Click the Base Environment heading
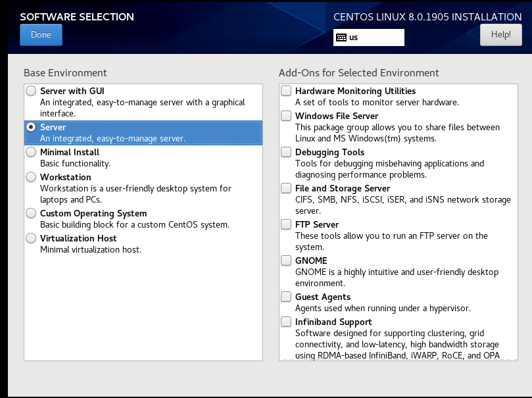Image resolution: width=532 pixels, height=398 pixels. (x=65, y=73)
